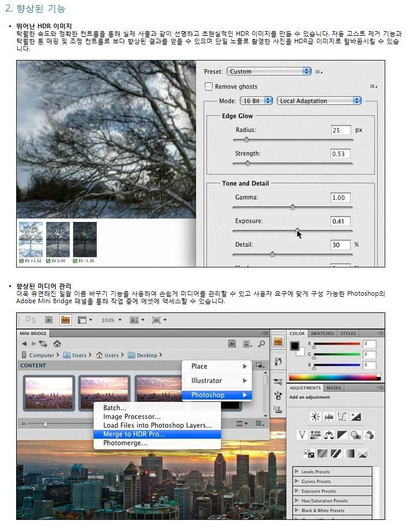Add a Selective Color adjustment
Image resolution: width=406 pixels, height=532 pixels.
[x=363, y=454]
